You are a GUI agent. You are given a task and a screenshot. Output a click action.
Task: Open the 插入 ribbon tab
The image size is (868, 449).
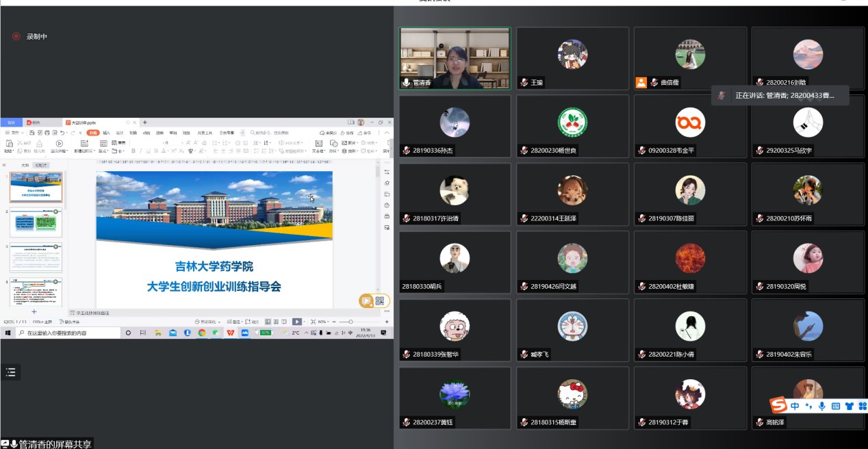tap(106, 133)
